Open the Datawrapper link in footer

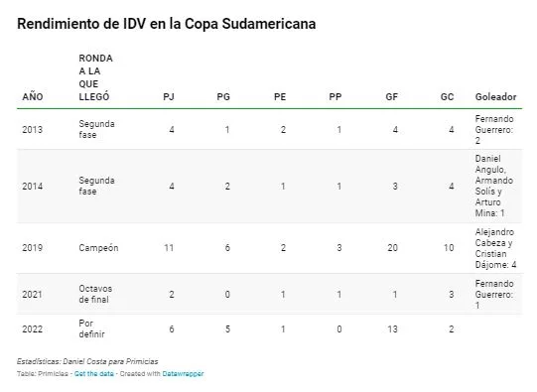(x=183, y=373)
